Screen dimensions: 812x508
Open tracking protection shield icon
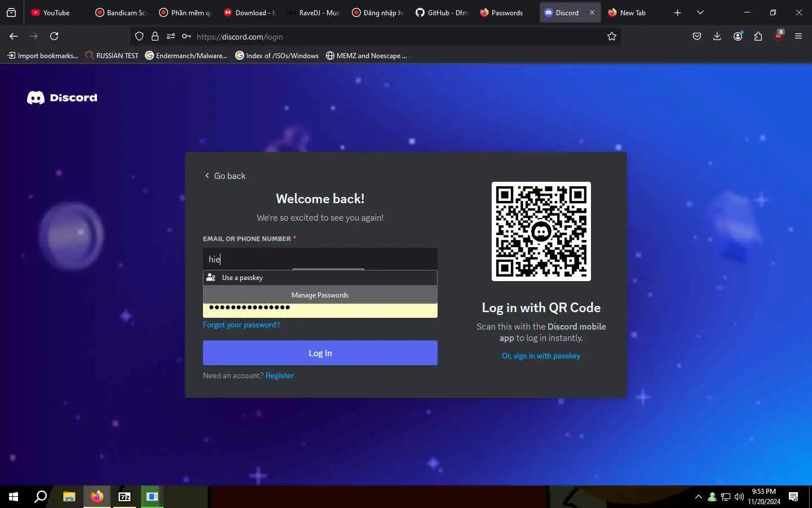[x=139, y=36]
